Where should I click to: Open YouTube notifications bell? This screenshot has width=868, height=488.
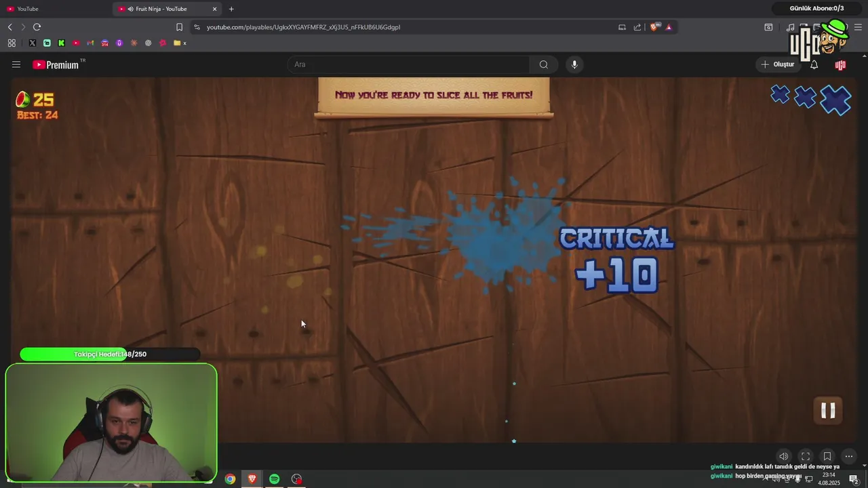coord(814,64)
